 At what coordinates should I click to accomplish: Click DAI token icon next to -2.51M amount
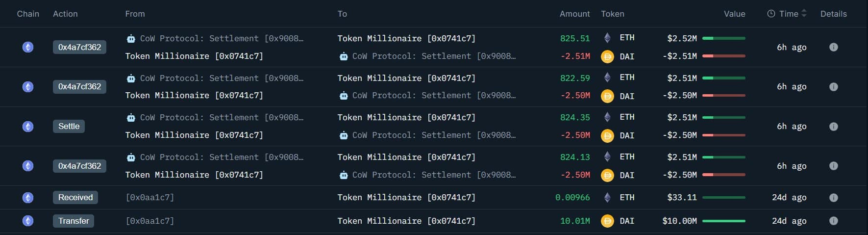tap(607, 56)
